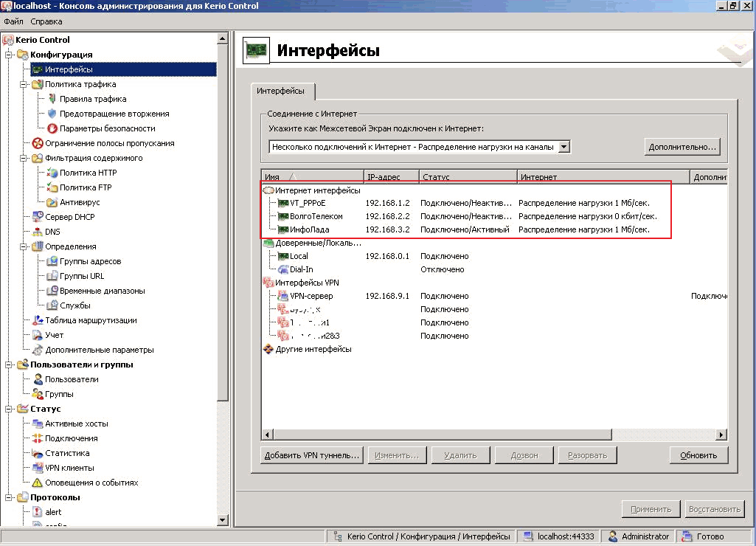756x546 pixels.
Task: Click the Обновить button
Action: 698,455
